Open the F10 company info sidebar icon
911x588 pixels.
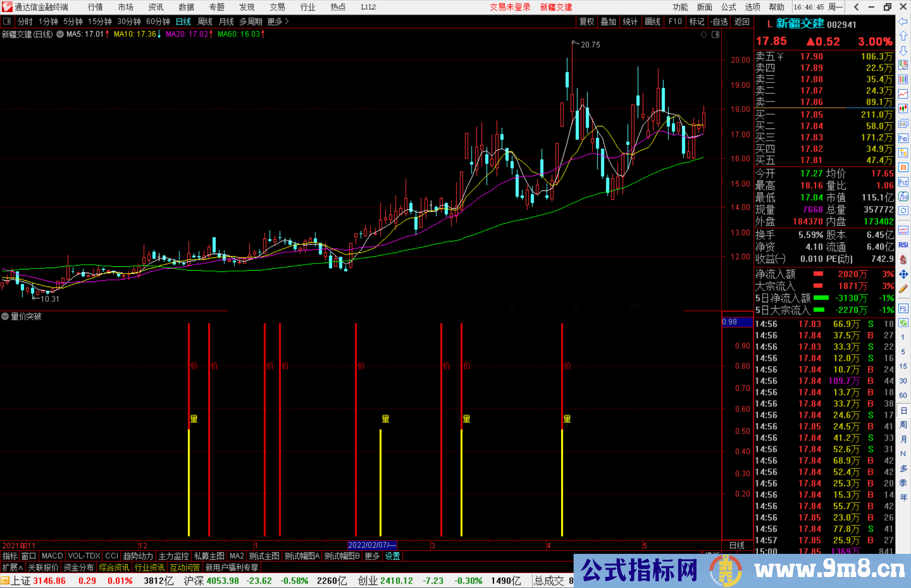(903, 138)
